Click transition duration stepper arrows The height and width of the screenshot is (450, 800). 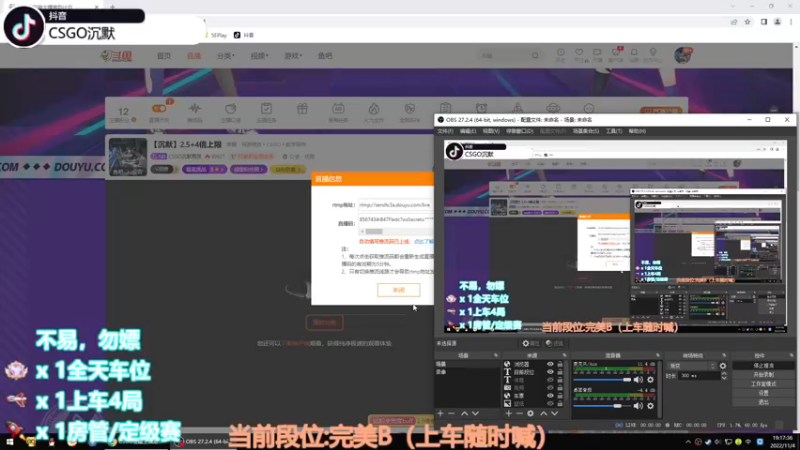point(724,376)
